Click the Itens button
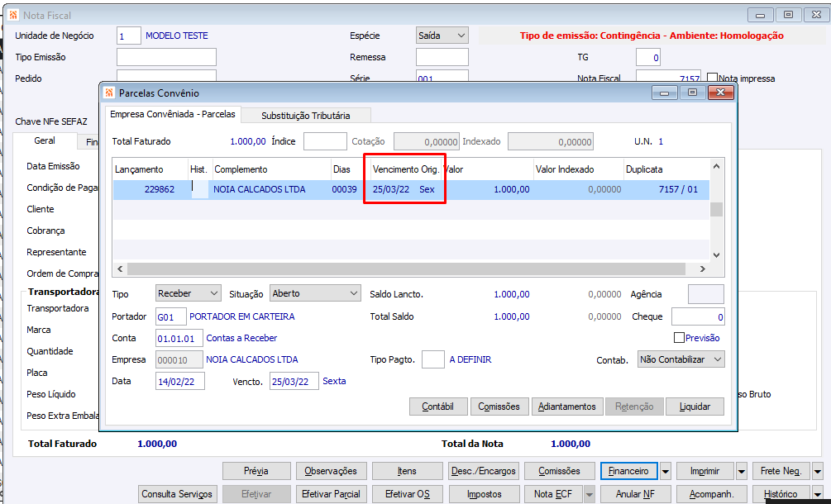 [407, 471]
